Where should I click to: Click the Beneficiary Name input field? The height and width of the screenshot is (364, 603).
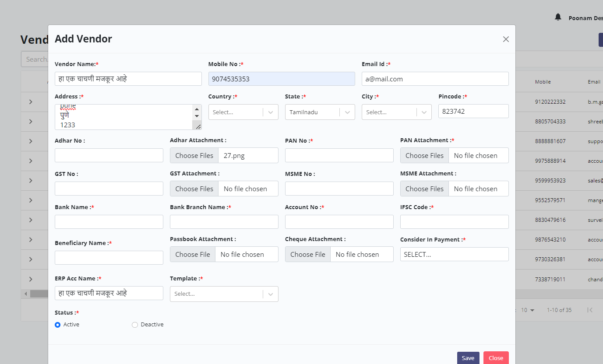(109, 258)
